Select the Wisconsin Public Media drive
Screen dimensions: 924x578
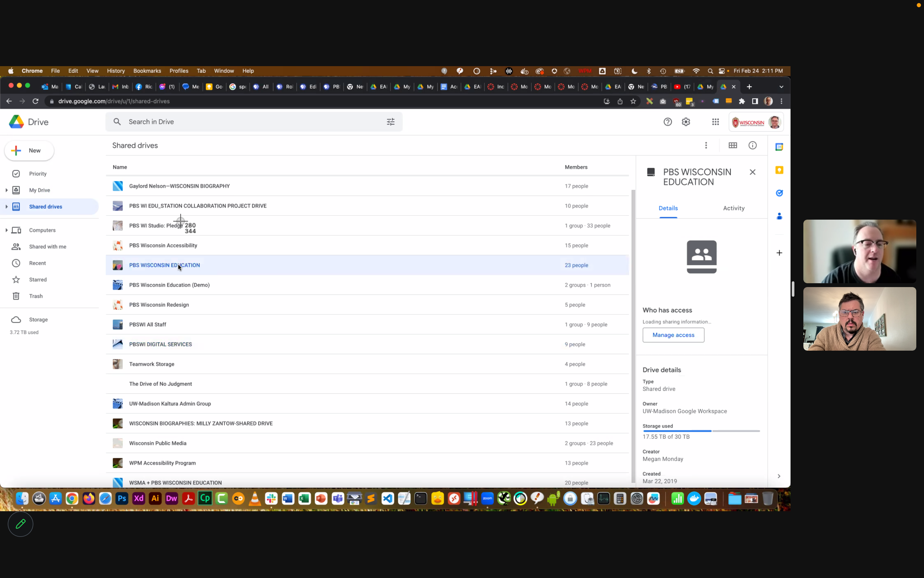367,443
